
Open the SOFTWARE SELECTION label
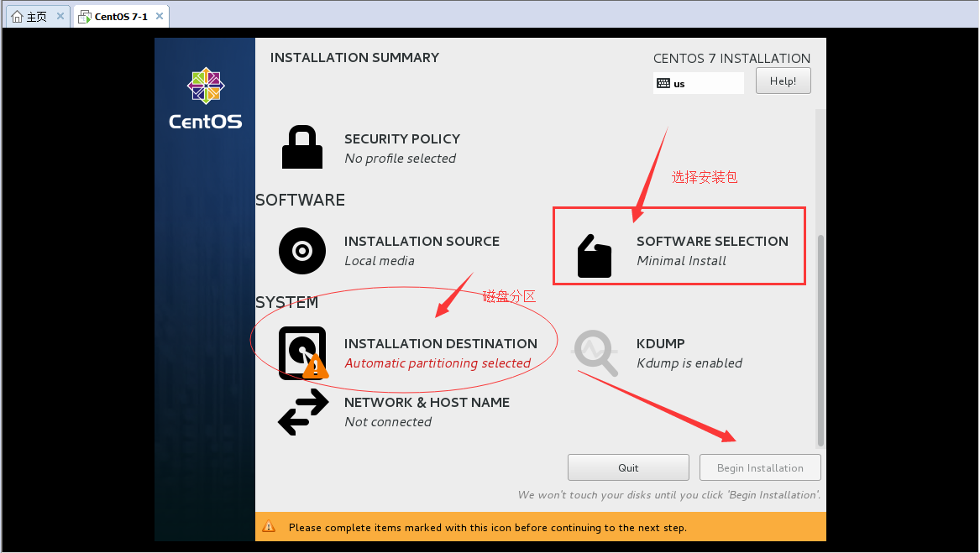click(x=712, y=241)
